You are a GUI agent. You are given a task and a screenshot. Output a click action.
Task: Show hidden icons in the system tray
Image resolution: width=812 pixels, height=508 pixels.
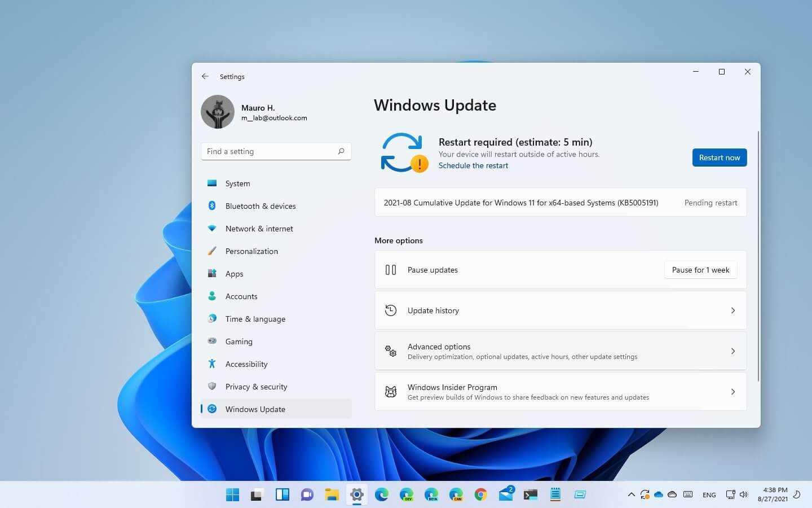pos(631,494)
